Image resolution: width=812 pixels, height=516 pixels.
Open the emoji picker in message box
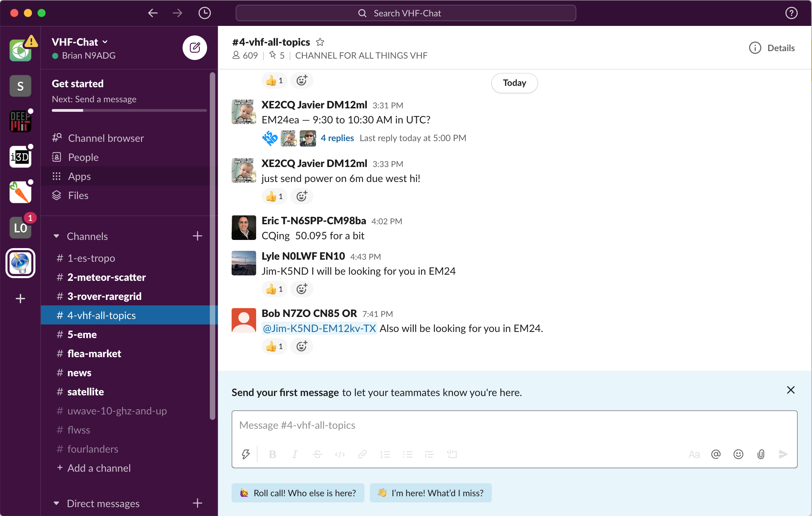(738, 454)
